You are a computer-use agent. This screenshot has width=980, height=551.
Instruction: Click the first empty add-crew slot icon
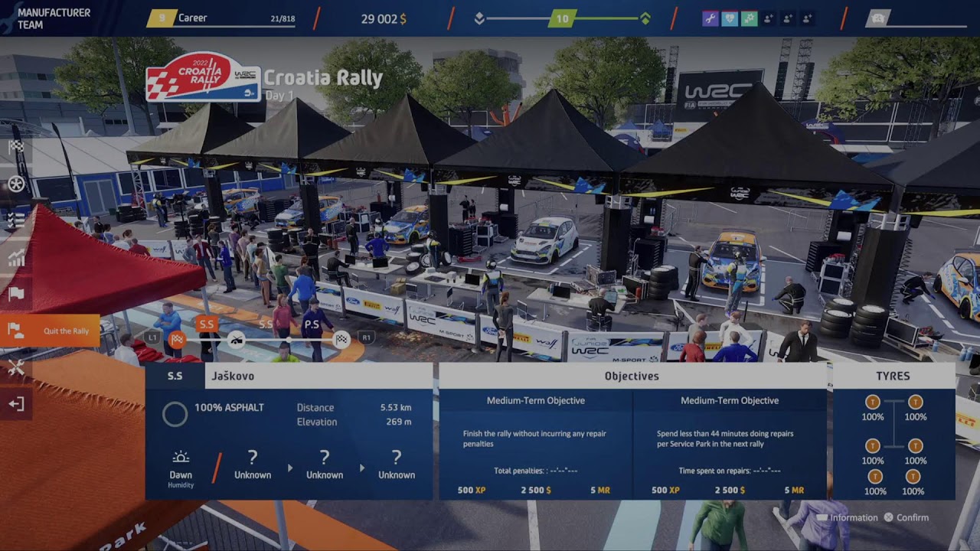(769, 18)
